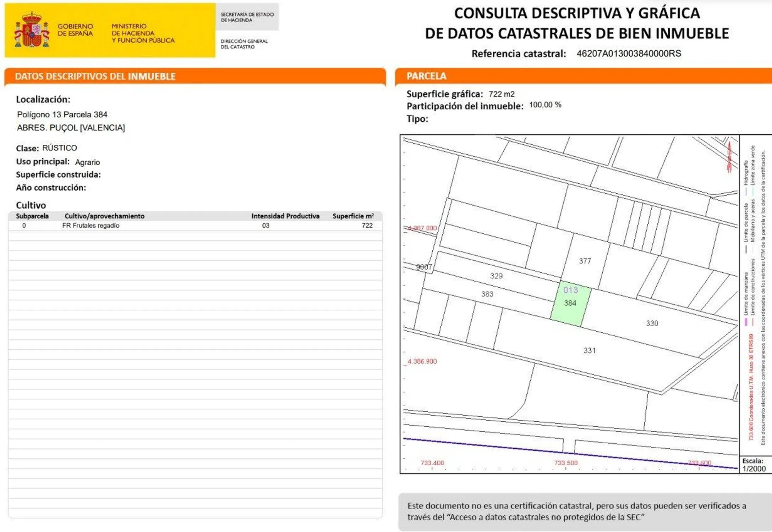This screenshot has height=532, width=772.
Task: Click parcel 383 label on map
Action: (487, 294)
